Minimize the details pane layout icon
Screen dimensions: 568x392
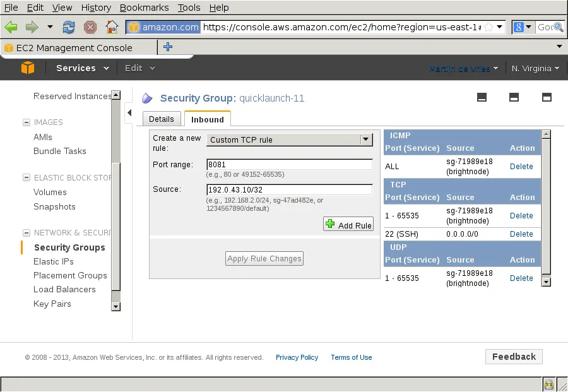[x=482, y=97]
